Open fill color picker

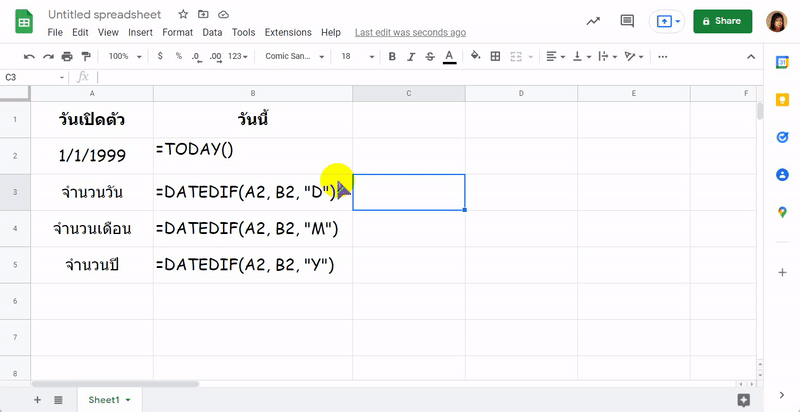(476, 57)
